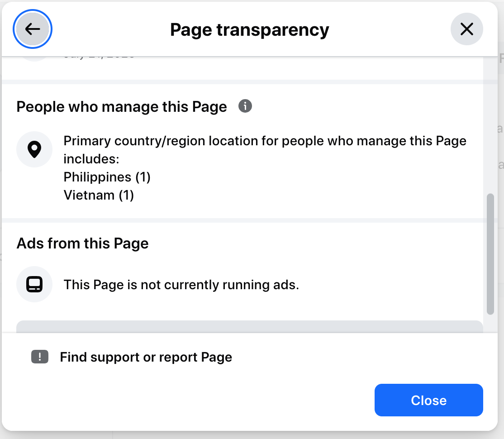
Task: Click the cut-off round icon beside the date
Action: (x=34, y=58)
